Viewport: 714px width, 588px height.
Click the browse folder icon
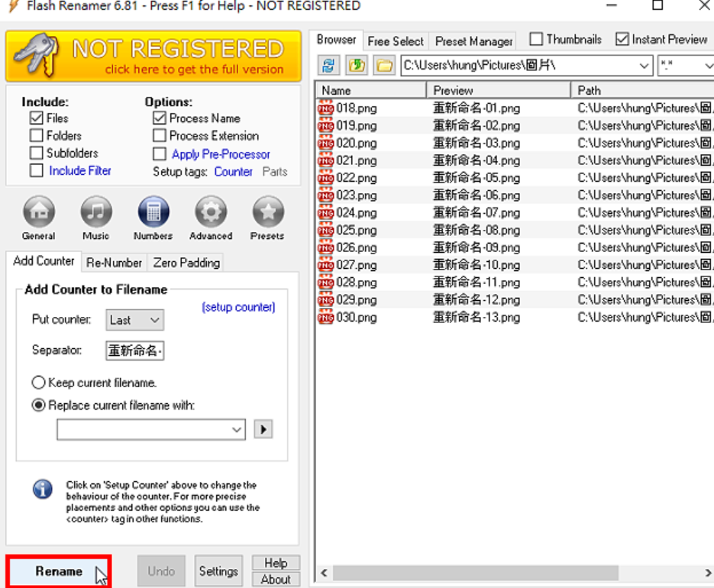(x=384, y=66)
